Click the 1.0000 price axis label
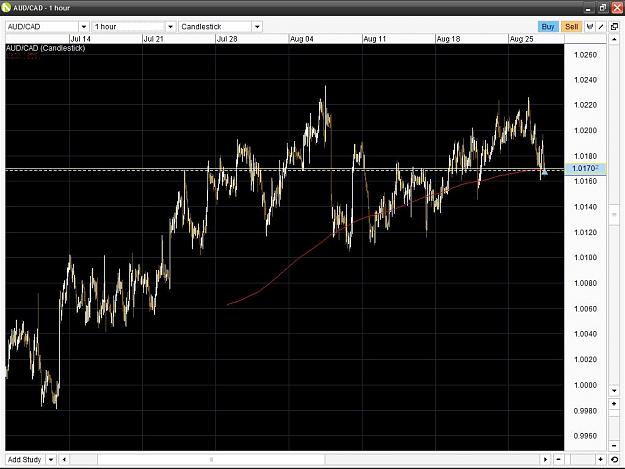Image resolution: width=625 pixels, height=469 pixels. point(586,385)
